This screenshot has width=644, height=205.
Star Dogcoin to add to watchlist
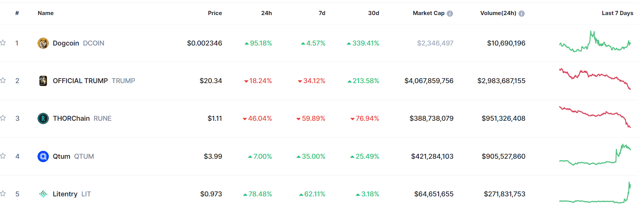pyautogui.click(x=3, y=43)
